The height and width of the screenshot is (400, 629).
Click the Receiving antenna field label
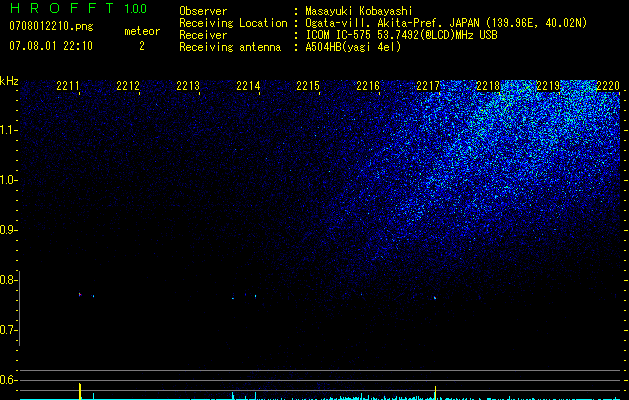coord(230,47)
